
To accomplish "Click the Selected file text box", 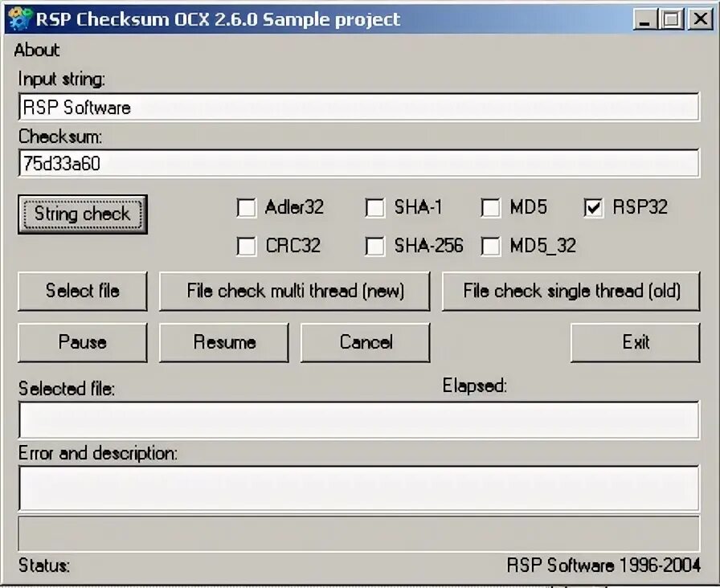I will point(359,420).
